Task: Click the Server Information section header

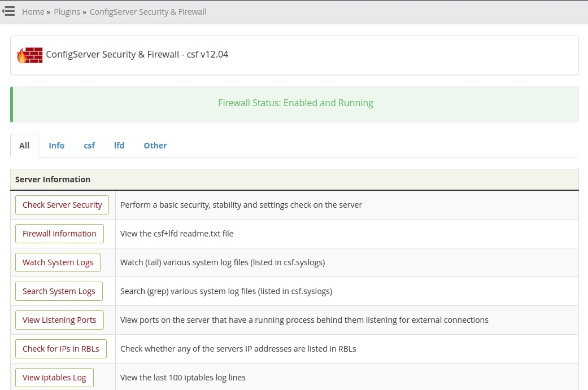Action: 53,179
